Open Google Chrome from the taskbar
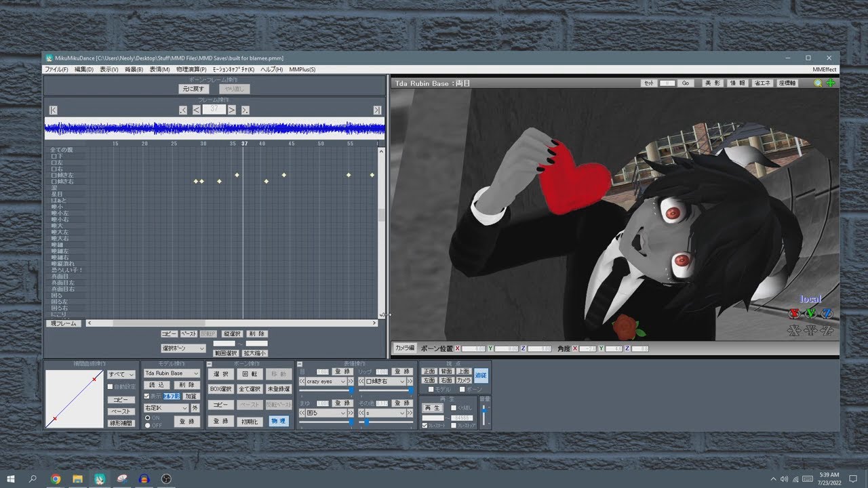 (x=56, y=479)
